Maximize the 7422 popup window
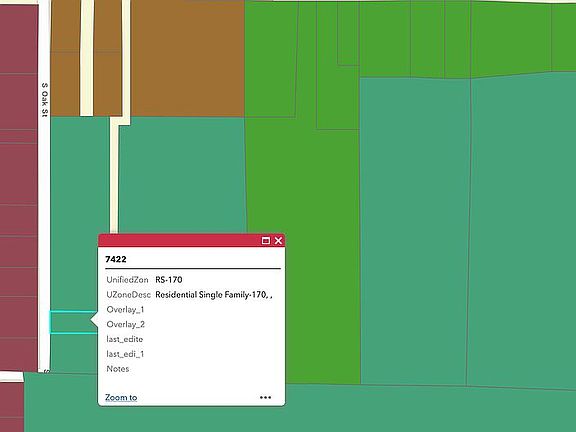 [x=266, y=241]
